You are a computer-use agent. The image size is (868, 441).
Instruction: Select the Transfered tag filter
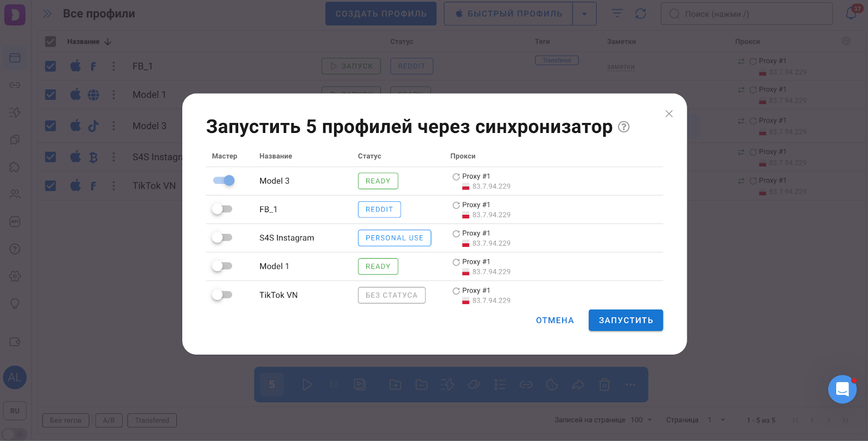pyautogui.click(x=152, y=420)
